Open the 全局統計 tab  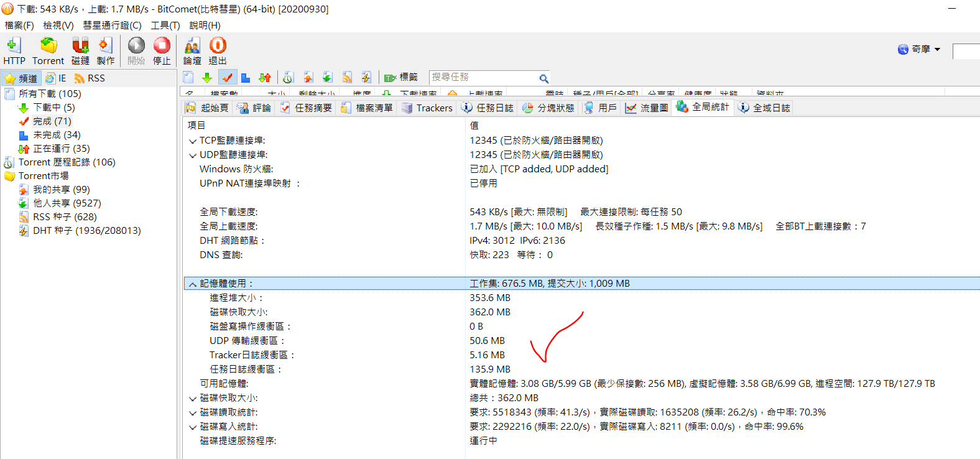click(703, 107)
